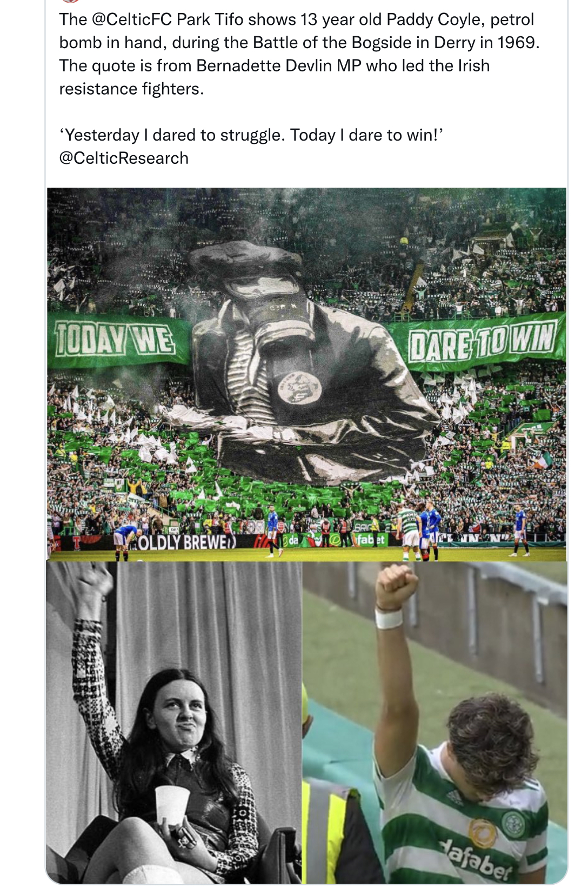Click the tweet sentence mentioning Paddy Coyle
Image resolution: width=588 pixels, height=888 pixels.
point(299,31)
